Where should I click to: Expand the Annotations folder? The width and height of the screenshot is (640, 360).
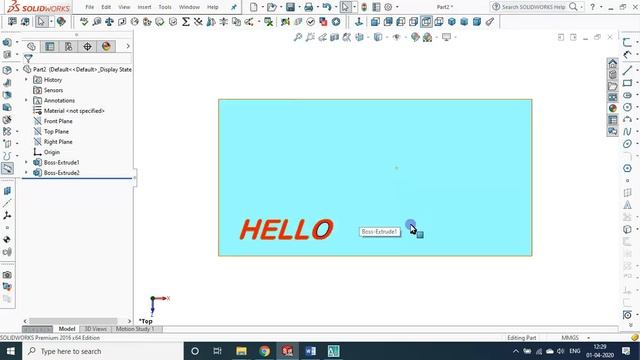tap(27, 100)
